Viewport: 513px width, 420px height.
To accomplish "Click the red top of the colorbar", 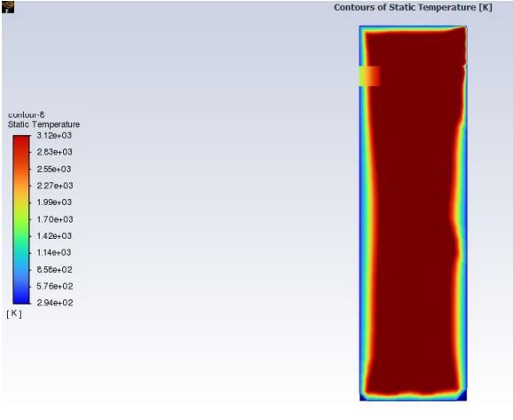I will click(21, 141).
